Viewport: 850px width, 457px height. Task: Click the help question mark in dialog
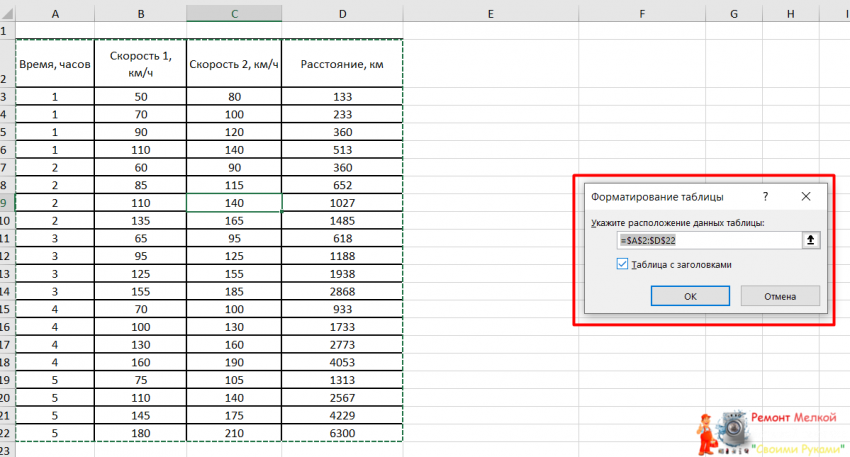765,198
